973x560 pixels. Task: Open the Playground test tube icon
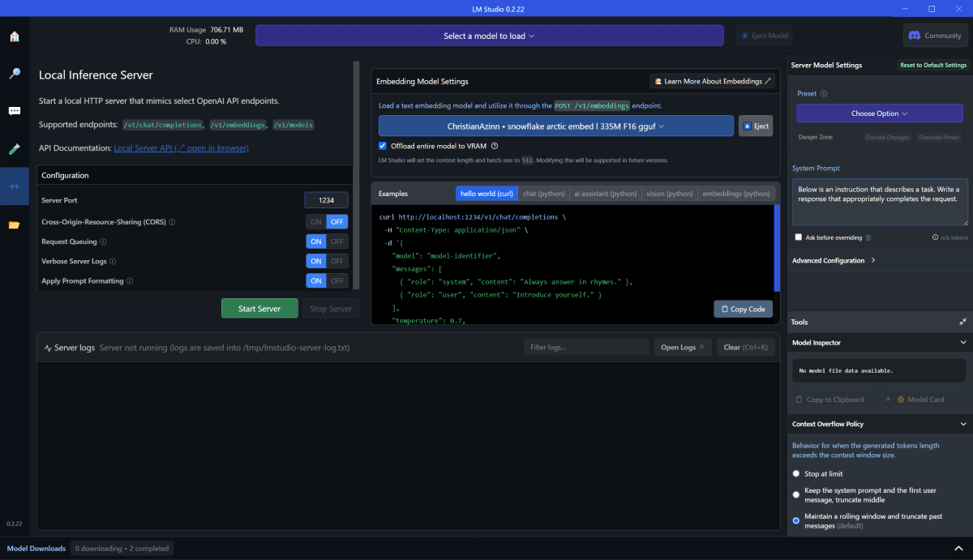click(14, 149)
